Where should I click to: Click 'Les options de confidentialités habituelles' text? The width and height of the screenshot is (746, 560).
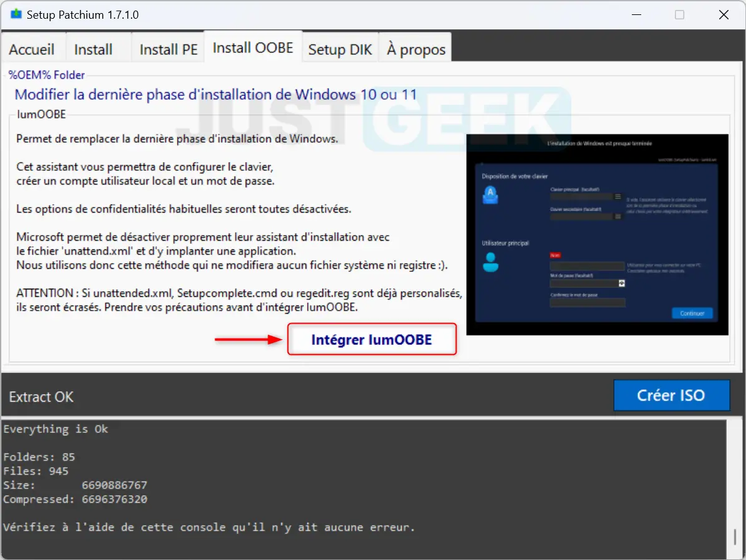click(183, 209)
